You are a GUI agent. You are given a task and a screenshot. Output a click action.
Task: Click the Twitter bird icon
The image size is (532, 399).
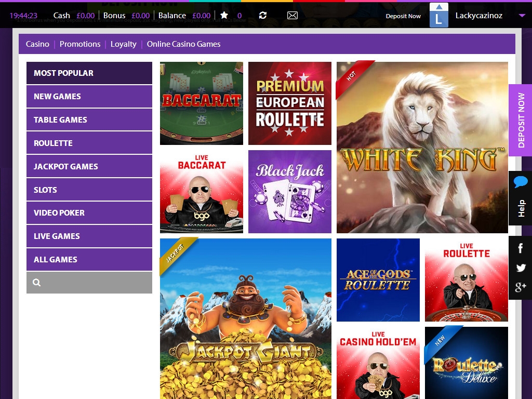[x=520, y=268]
